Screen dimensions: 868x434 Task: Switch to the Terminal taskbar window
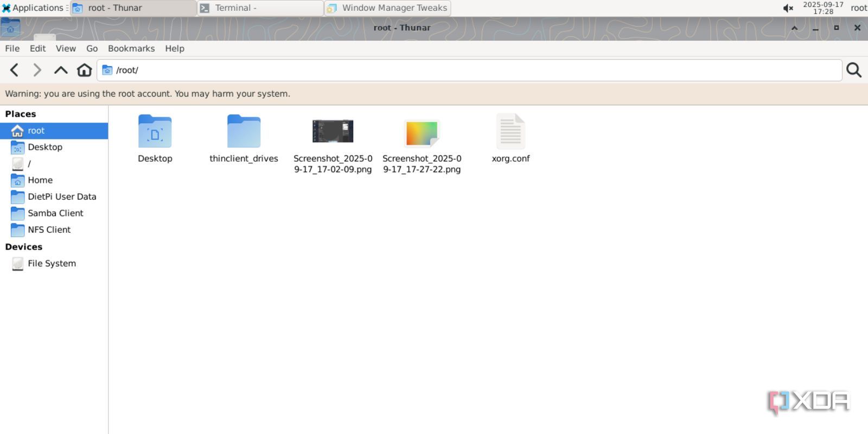click(x=260, y=8)
